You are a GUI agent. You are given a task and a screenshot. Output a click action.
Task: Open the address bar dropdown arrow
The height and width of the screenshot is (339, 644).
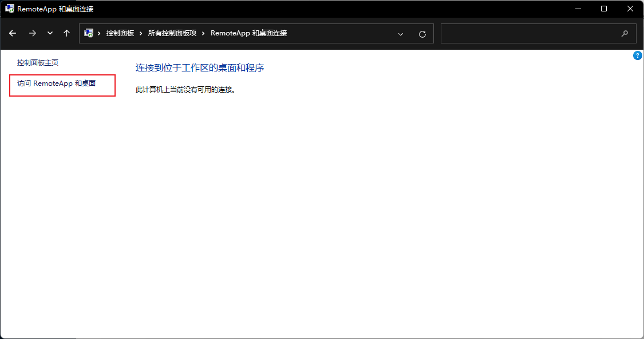(400, 34)
